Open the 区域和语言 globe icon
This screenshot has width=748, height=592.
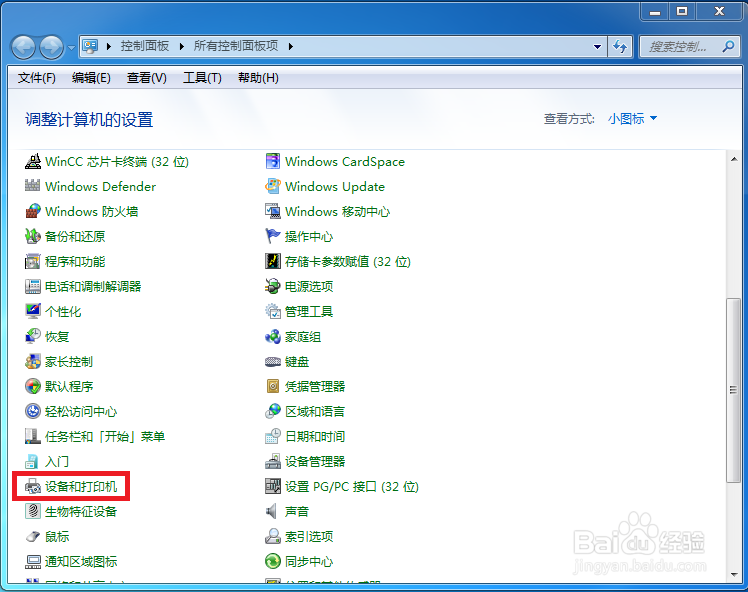click(x=273, y=411)
